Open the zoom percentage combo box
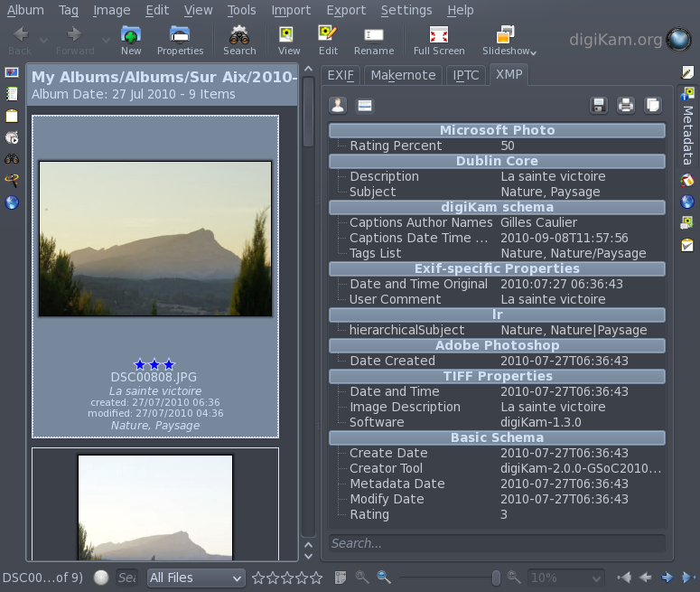Viewport: 700px width, 592px height. click(x=565, y=578)
